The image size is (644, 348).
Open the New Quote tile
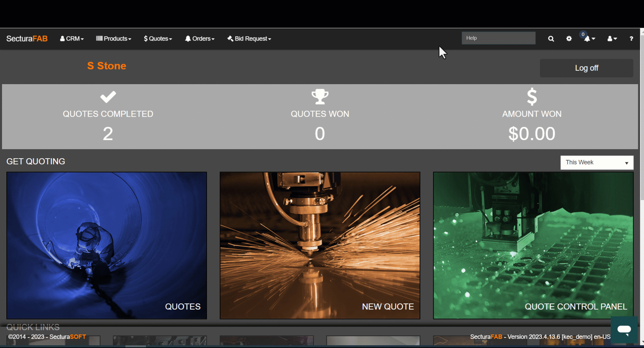click(320, 245)
